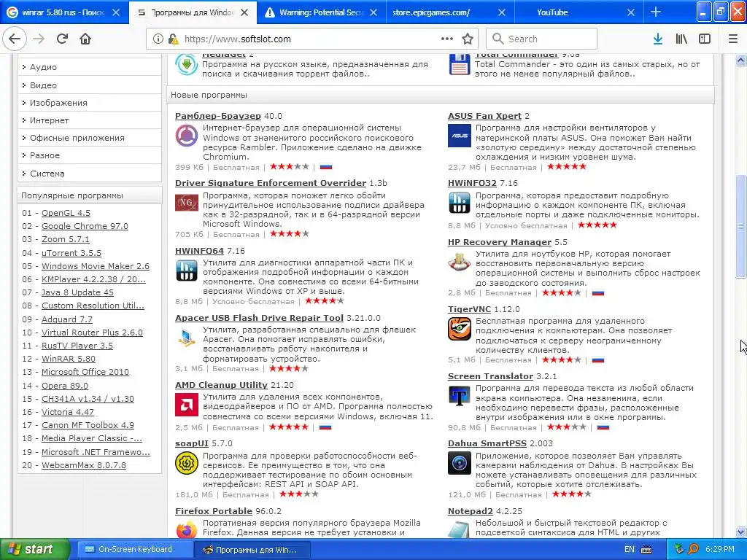Open the WinRAR 5.80 link
The height and width of the screenshot is (560, 747).
click(68, 359)
